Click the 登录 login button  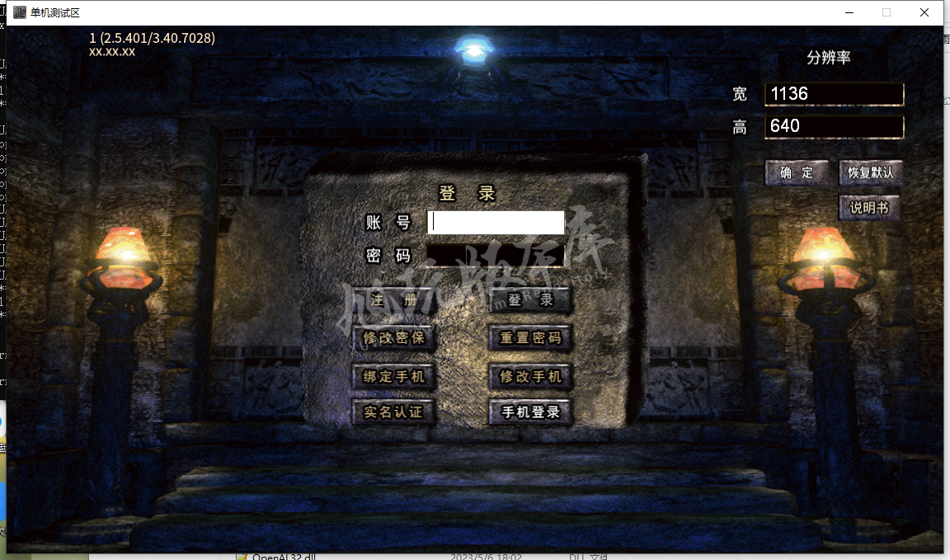pyautogui.click(x=531, y=300)
